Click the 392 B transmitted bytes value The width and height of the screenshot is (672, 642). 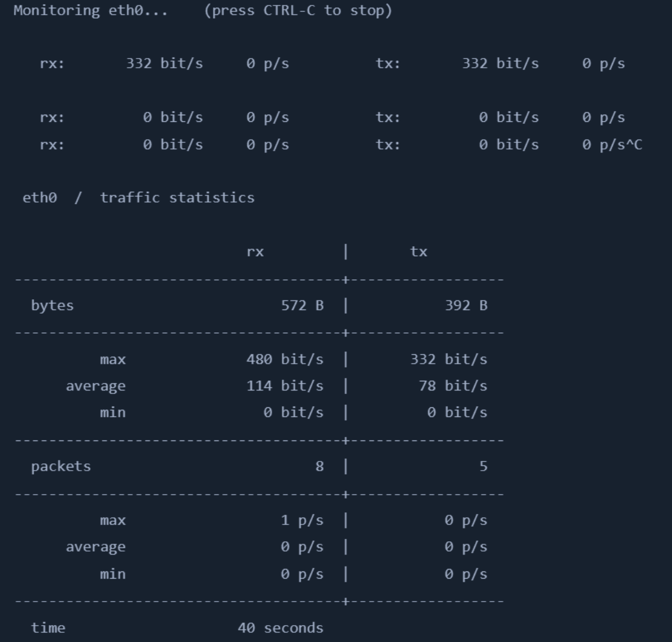pos(466,305)
